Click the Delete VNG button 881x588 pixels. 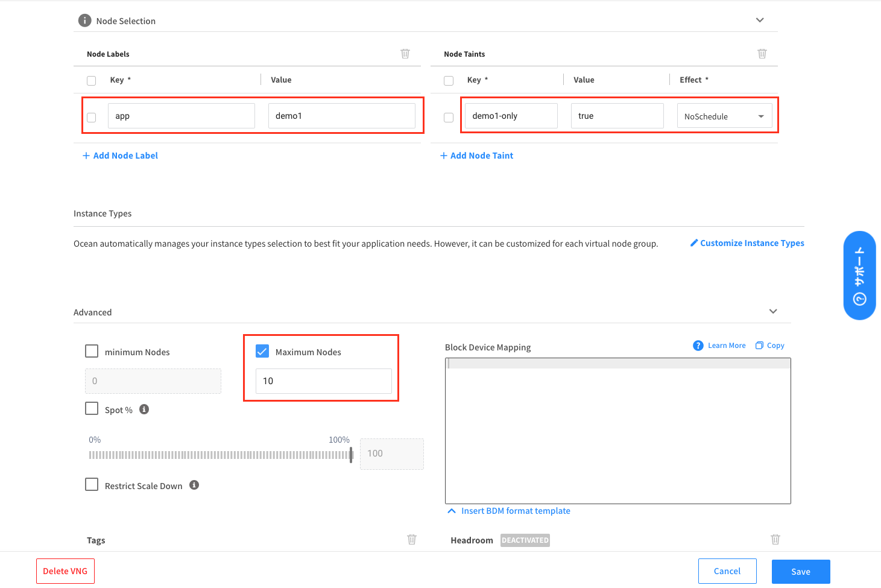65,571
